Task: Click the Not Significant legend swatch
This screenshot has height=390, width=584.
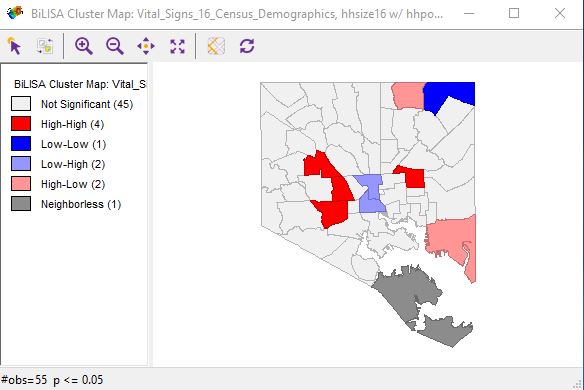Action: (21, 104)
